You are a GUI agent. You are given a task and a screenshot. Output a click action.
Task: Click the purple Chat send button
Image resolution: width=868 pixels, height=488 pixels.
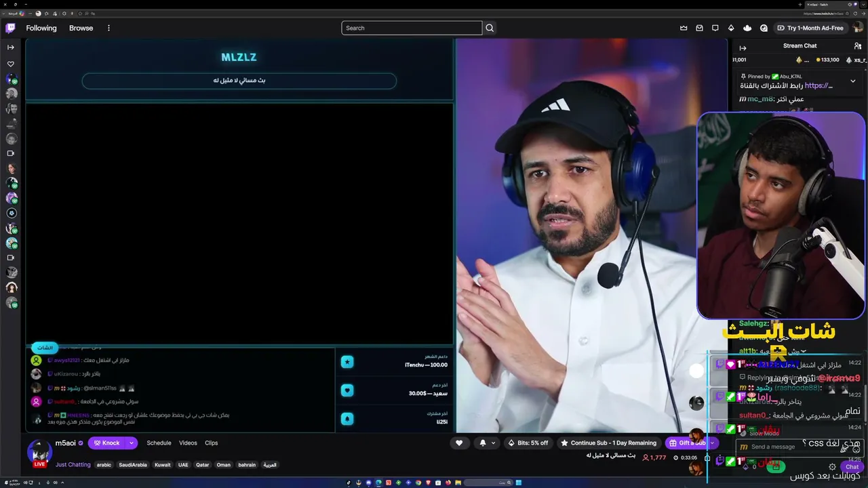tap(852, 467)
